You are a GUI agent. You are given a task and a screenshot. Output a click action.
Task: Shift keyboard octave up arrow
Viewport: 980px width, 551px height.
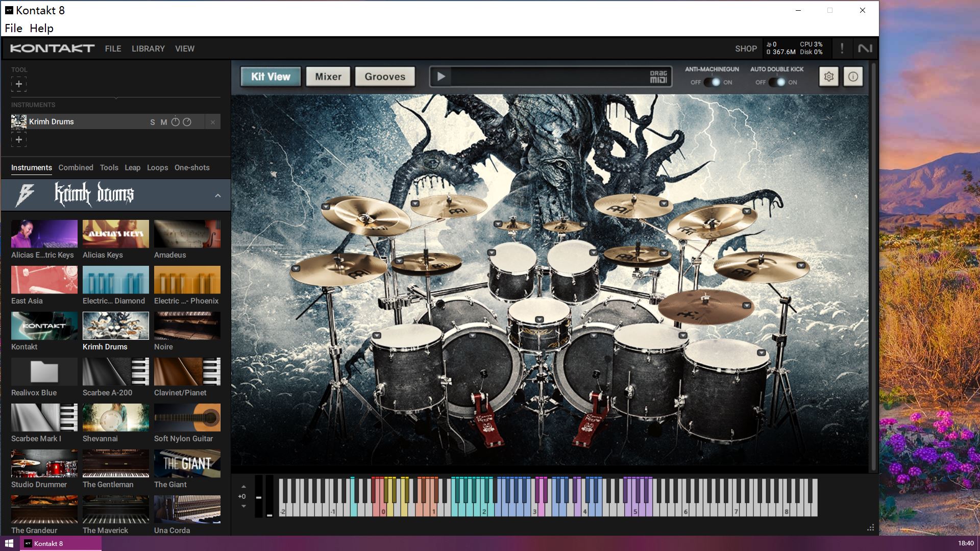tap(243, 487)
